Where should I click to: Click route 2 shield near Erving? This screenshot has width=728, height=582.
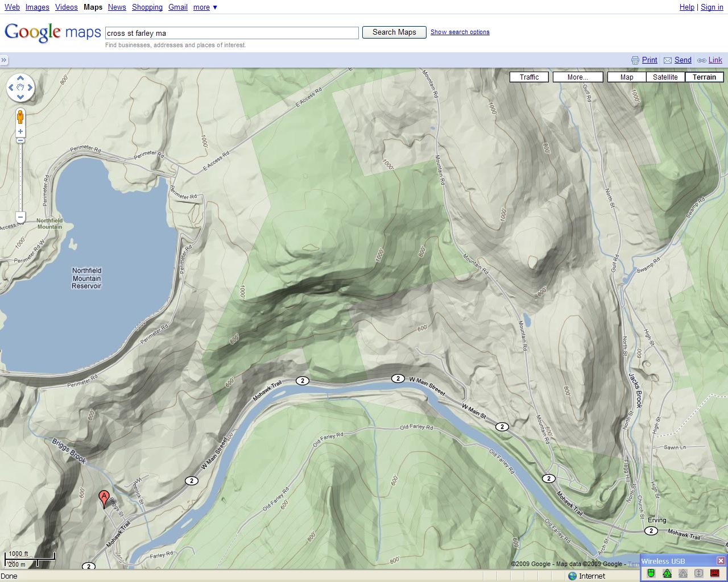pyautogui.click(x=651, y=531)
